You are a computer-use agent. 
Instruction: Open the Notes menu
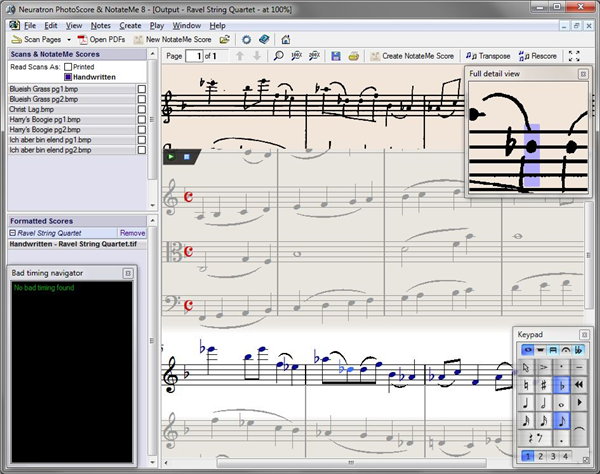point(101,24)
